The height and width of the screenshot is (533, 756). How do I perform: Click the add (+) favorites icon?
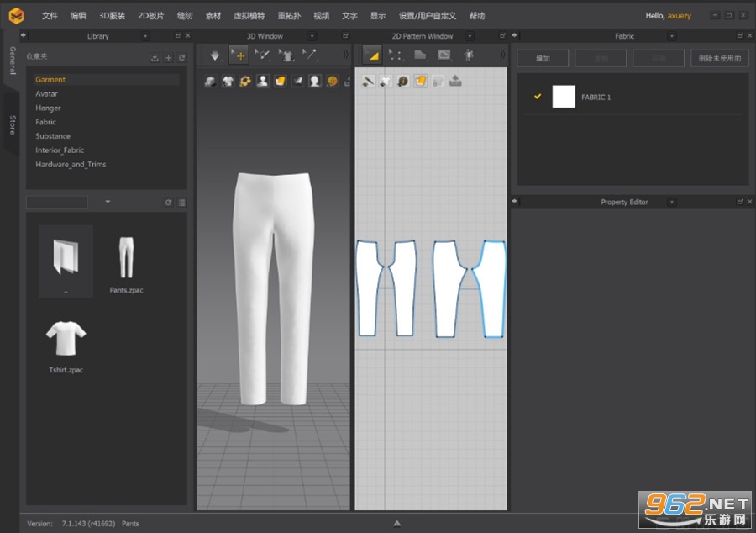pyautogui.click(x=168, y=58)
